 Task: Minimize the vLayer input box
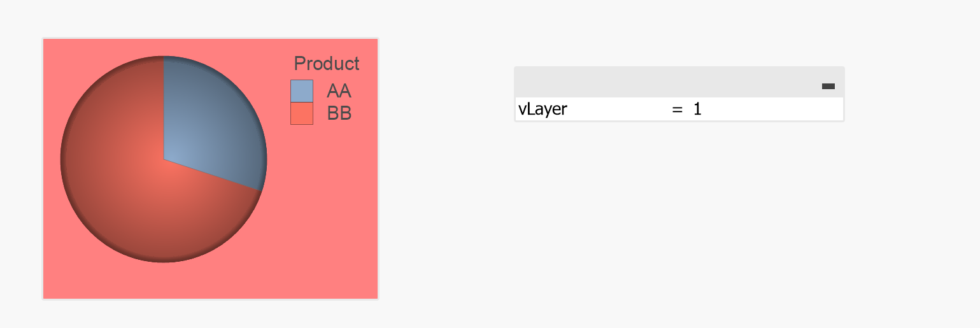click(828, 86)
